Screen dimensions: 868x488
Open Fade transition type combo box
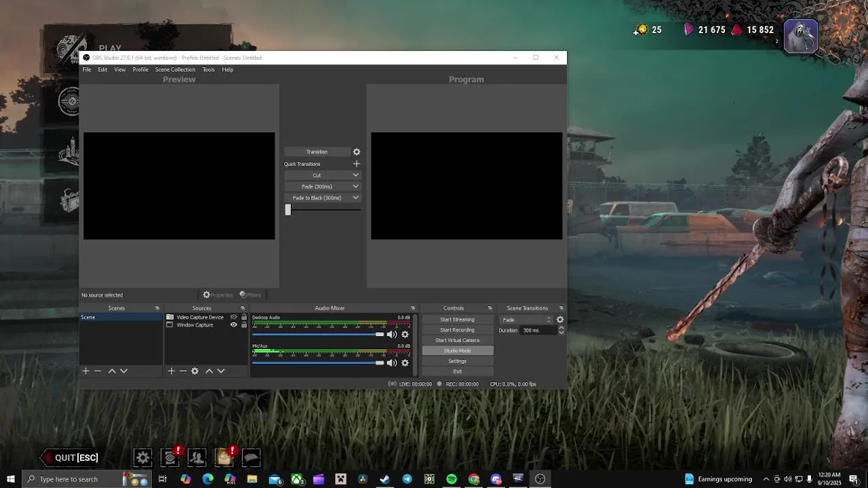pos(526,319)
